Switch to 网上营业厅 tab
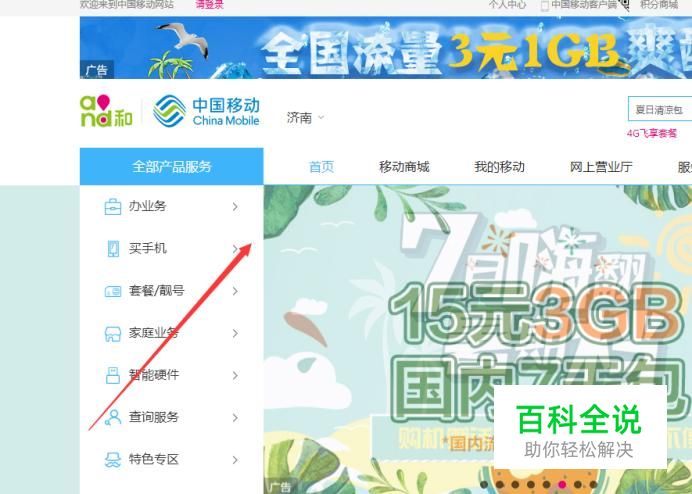Image resolution: width=692 pixels, height=494 pixels. click(x=601, y=167)
